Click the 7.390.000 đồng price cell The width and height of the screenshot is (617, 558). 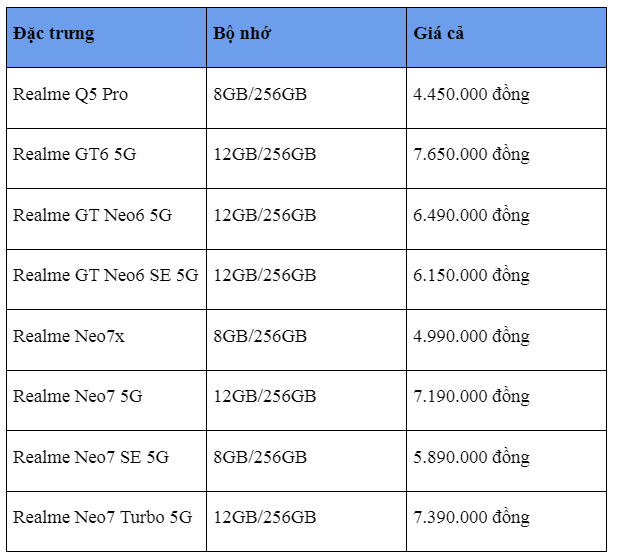471,518
